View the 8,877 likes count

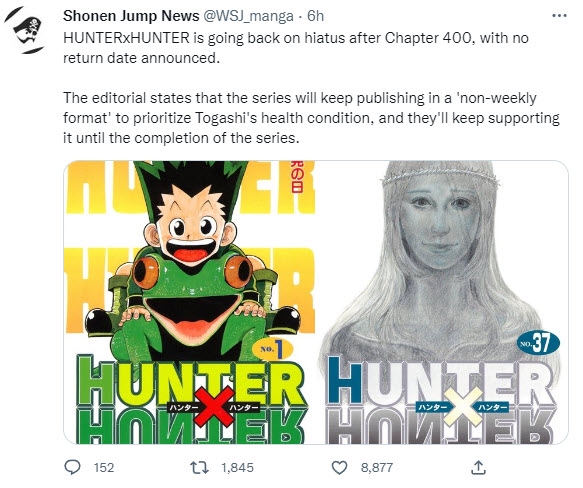click(x=377, y=468)
